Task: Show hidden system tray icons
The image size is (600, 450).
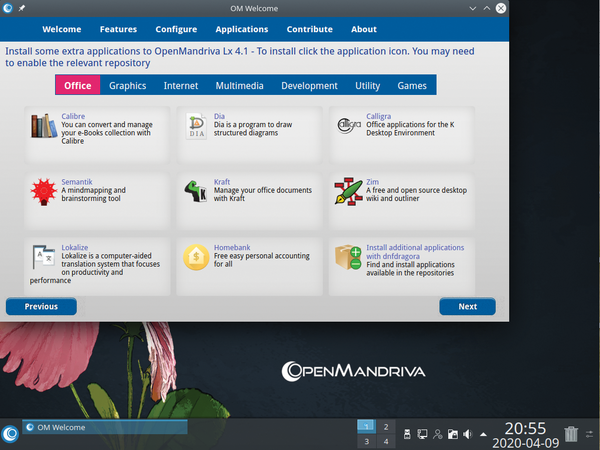Action: (483, 434)
